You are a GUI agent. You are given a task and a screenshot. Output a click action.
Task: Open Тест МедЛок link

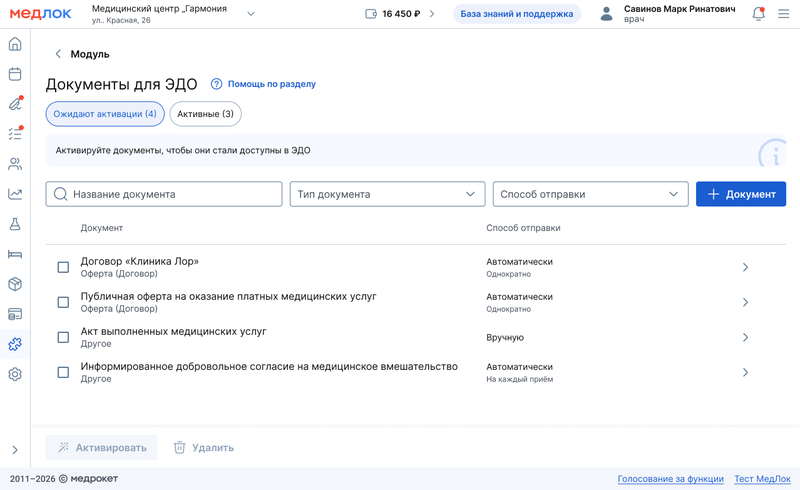pos(762,479)
